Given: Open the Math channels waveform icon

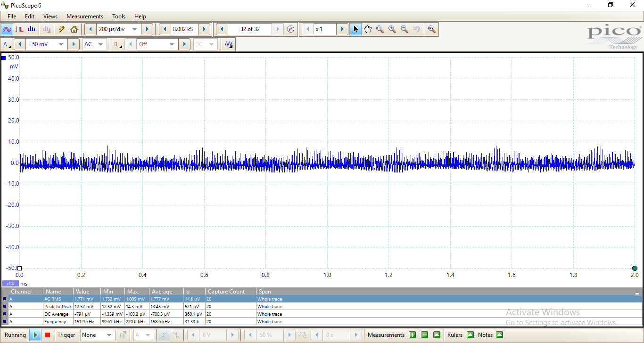Looking at the screenshot, I should point(229,44).
